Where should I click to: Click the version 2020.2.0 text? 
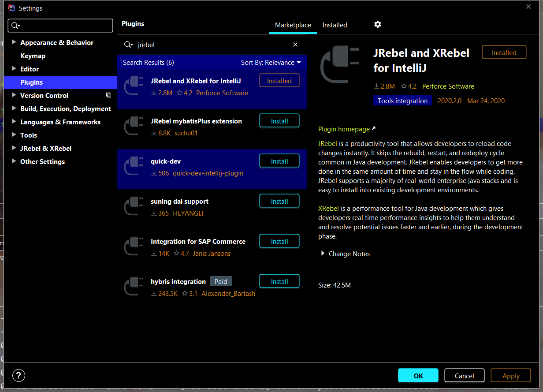click(x=450, y=101)
